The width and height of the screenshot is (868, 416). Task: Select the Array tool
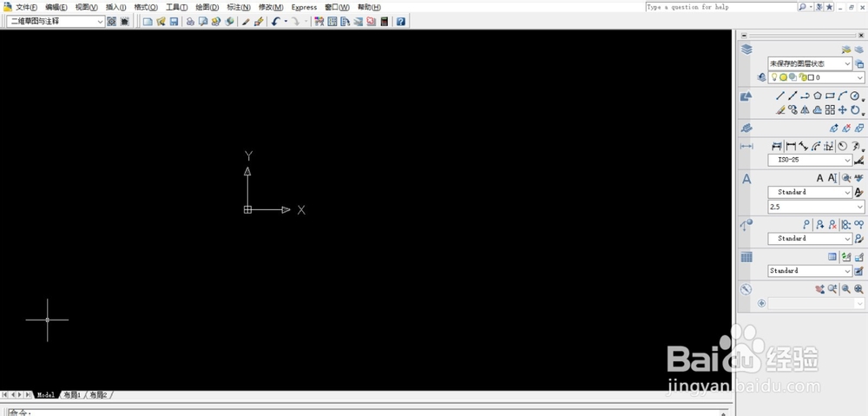830,109
